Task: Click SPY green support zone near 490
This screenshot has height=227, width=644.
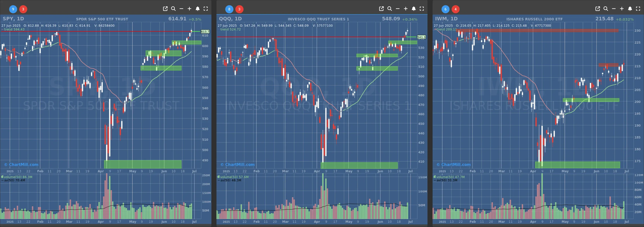Action: [x=143, y=164]
